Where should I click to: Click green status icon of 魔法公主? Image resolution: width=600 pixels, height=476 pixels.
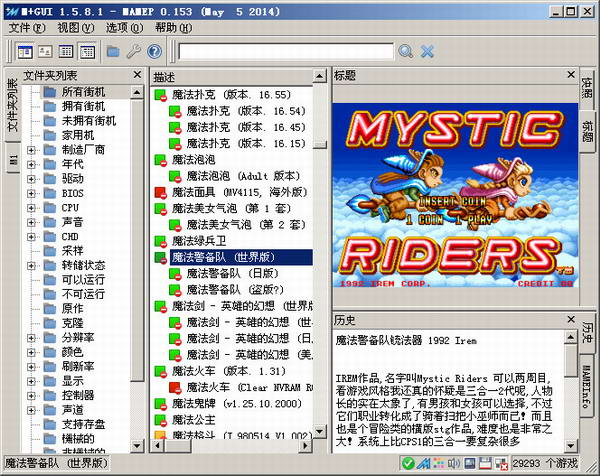pos(160,420)
